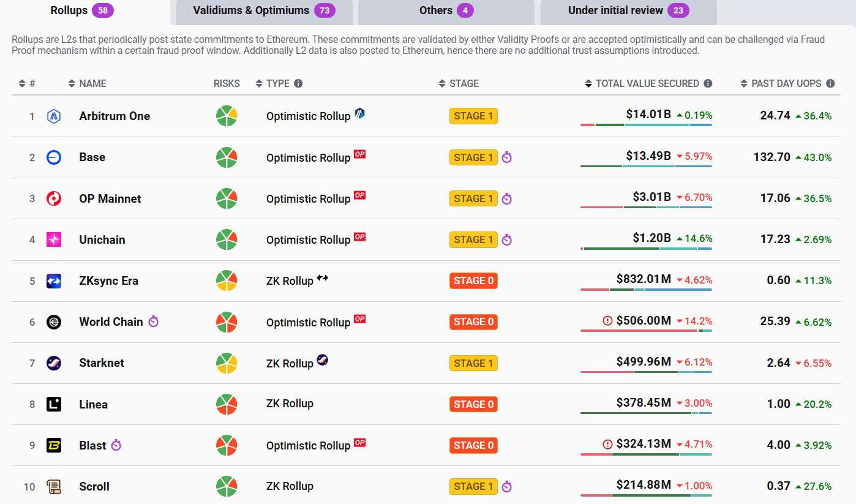Open the OP Mainnet project link
This screenshot has height=504, width=856.
tap(110, 199)
